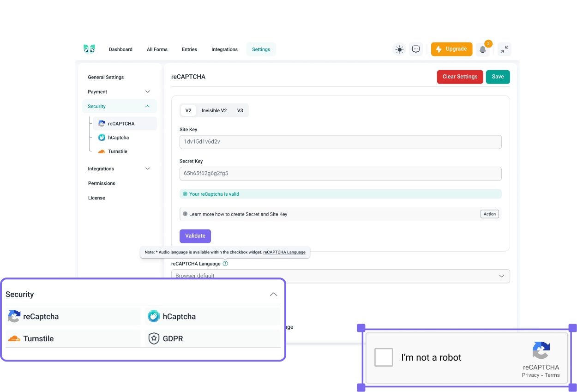Switch to Integrations top tab
This screenshot has width=577, height=392.
[225, 49]
